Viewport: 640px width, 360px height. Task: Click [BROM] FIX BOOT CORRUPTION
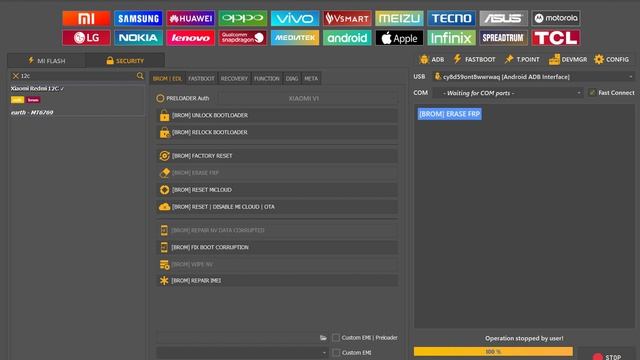(x=277, y=247)
